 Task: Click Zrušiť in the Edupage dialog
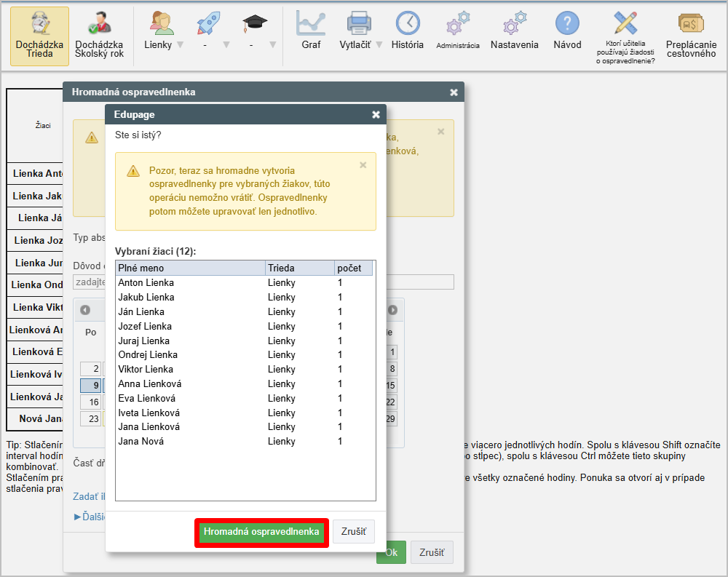click(x=354, y=532)
